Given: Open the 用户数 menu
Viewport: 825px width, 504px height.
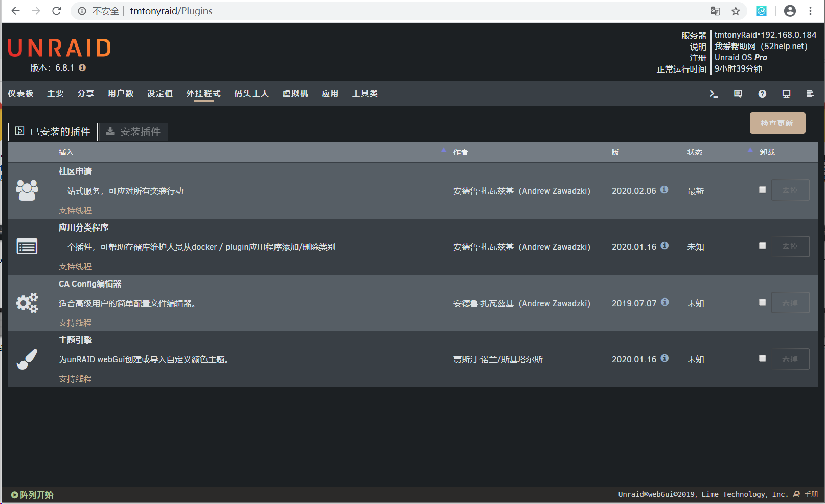Looking at the screenshot, I should click(x=121, y=94).
